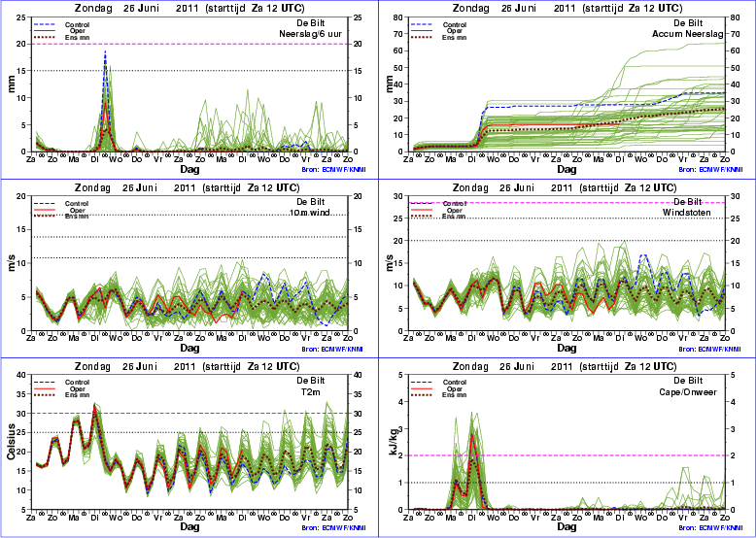Click the 'mm' y-axis label of Neerslag/6 uur chart

tap(10, 84)
